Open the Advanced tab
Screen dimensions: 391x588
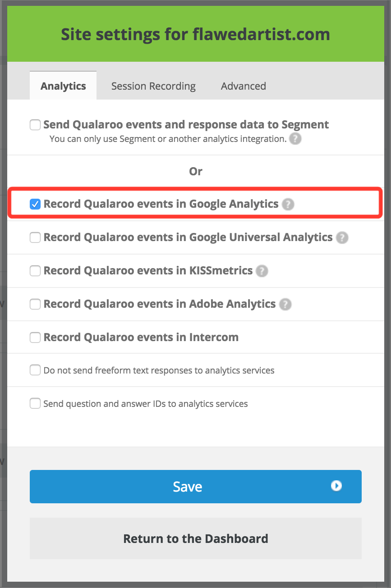click(243, 86)
